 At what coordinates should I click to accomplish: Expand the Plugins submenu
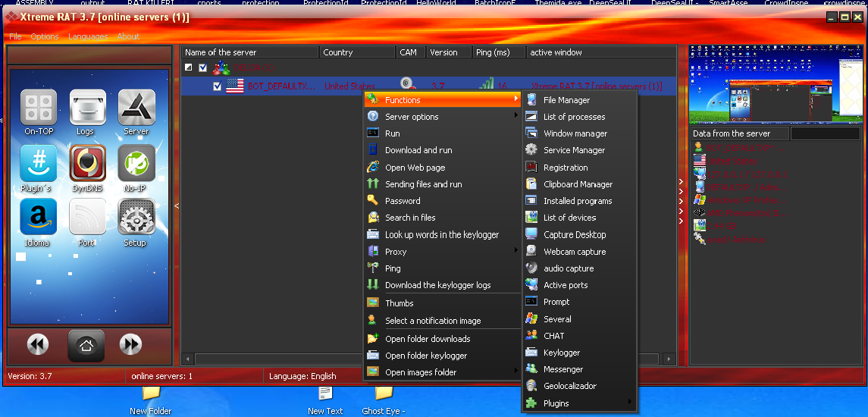tap(579, 403)
